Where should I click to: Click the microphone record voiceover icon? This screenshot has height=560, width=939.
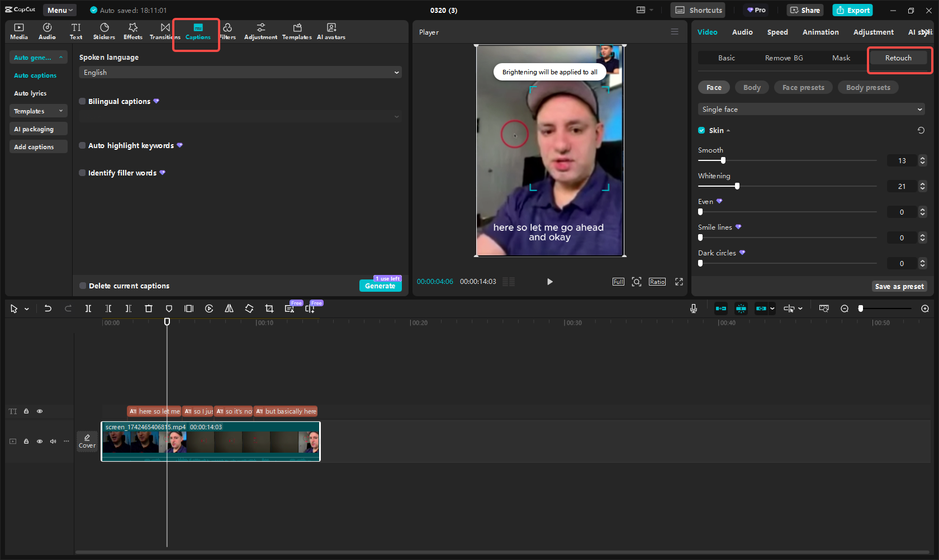tap(694, 309)
